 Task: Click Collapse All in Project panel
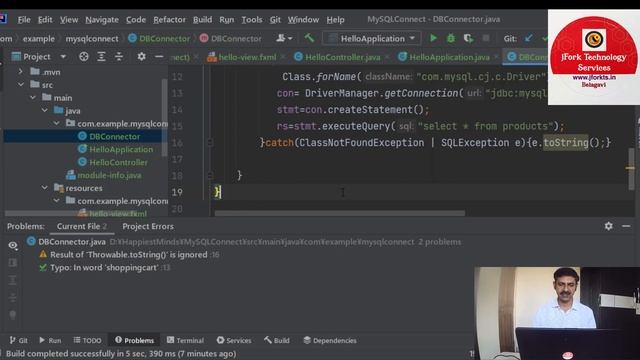pos(119,57)
